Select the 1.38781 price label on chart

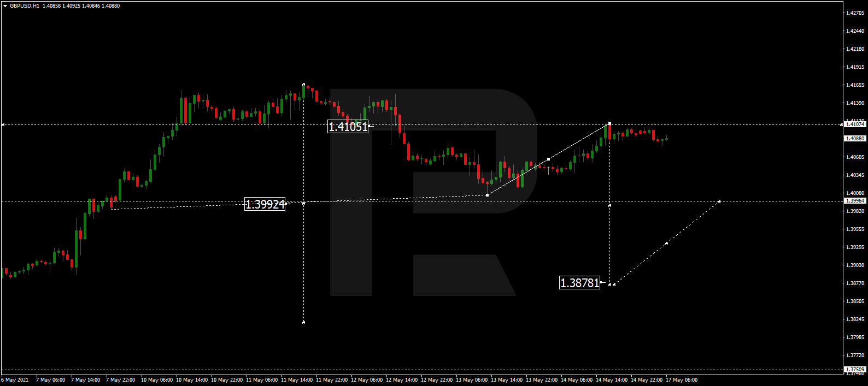[x=580, y=283]
